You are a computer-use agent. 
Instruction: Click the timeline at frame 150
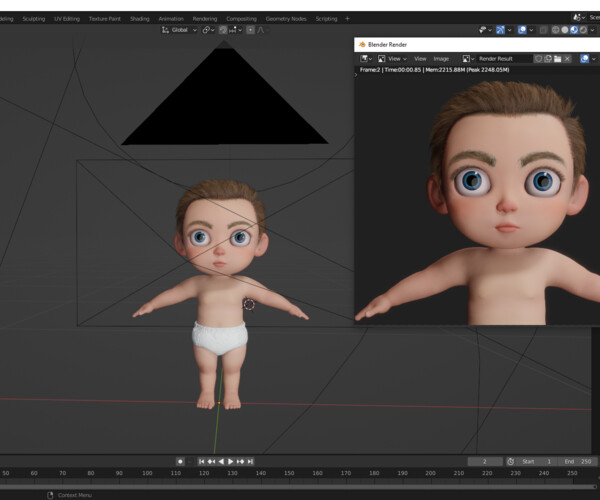[x=289, y=473]
